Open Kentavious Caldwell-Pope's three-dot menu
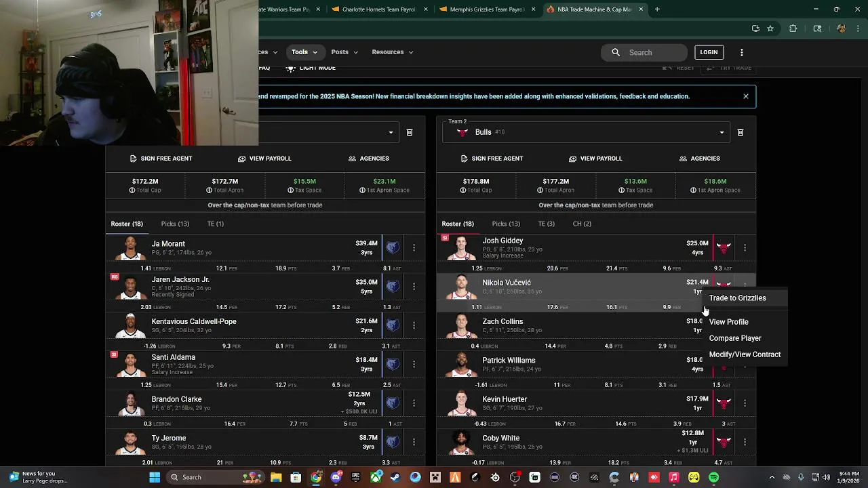 pyautogui.click(x=414, y=325)
